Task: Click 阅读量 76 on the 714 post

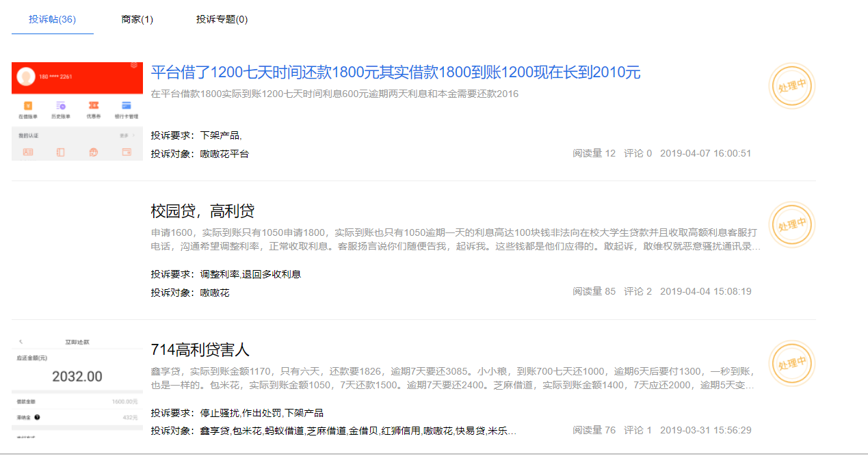Action: (594, 430)
